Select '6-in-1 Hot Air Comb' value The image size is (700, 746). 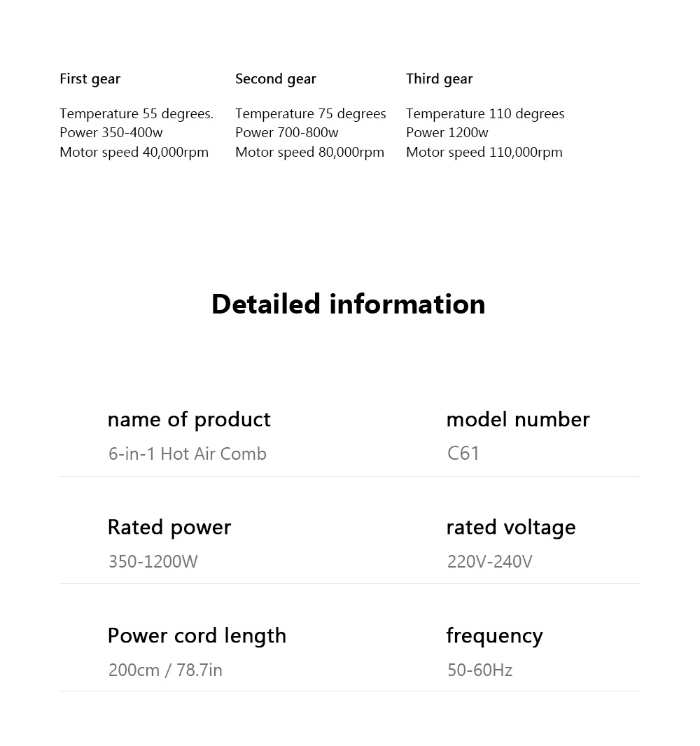point(188,453)
